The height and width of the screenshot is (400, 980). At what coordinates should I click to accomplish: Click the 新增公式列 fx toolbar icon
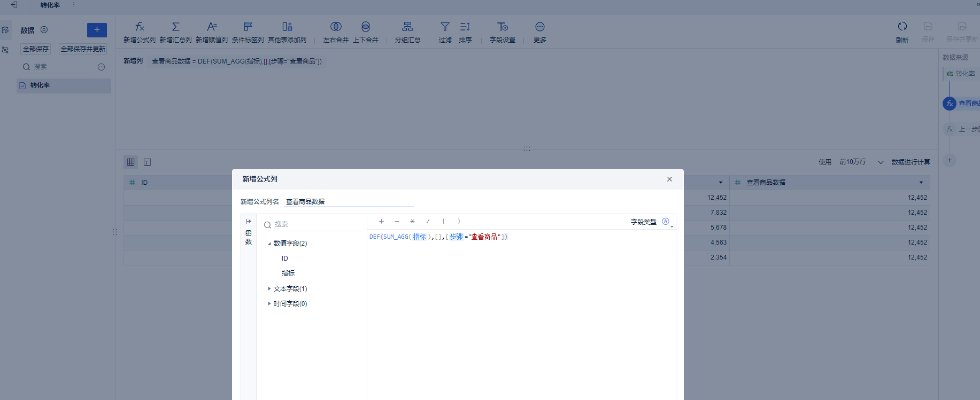click(140, 27)
